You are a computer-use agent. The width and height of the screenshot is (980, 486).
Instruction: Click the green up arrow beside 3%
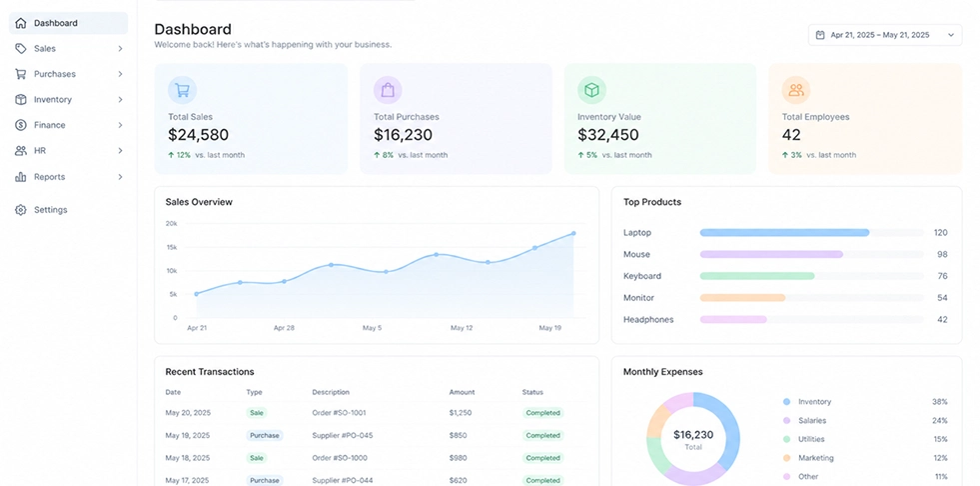[x=785, y=155]
